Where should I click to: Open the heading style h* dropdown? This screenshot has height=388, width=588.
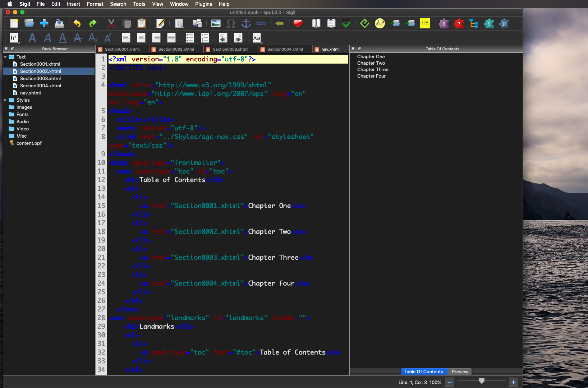[x=14, y=38]
